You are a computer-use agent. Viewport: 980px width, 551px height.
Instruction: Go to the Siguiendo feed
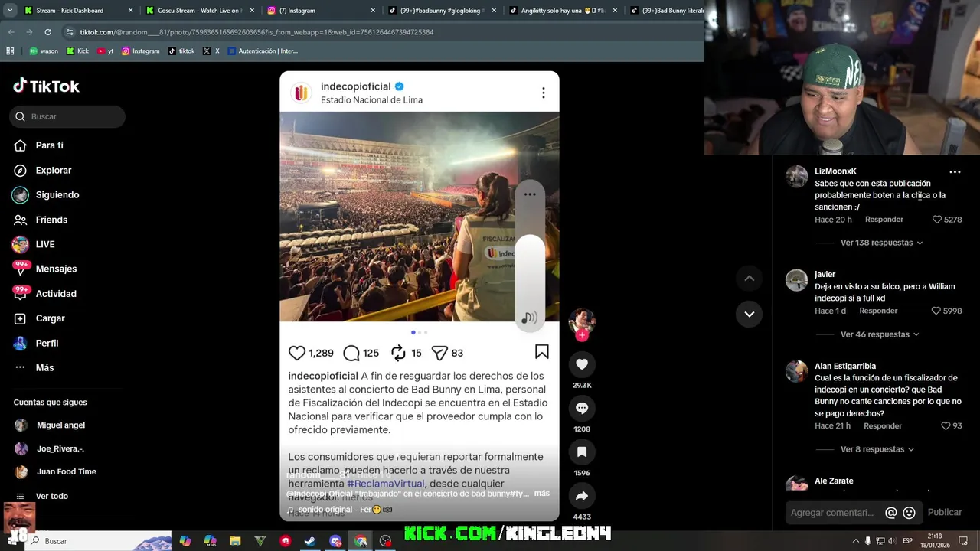(57, 194)
